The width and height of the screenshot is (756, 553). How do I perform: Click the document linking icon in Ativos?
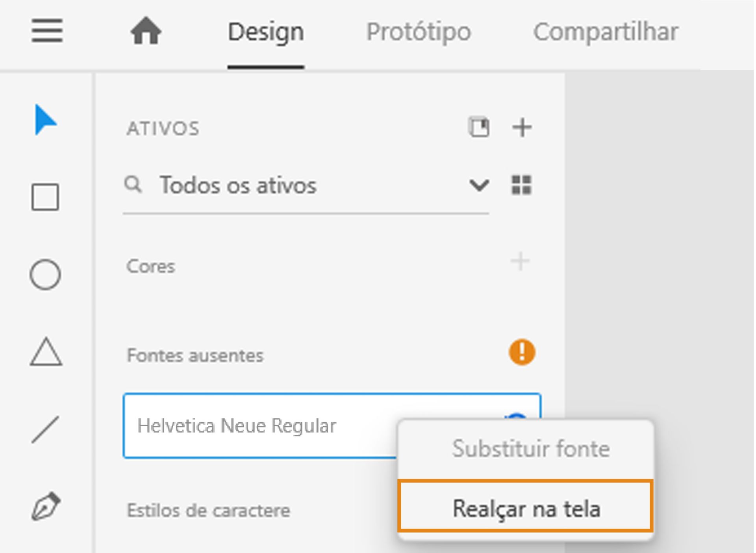point(479,127)
